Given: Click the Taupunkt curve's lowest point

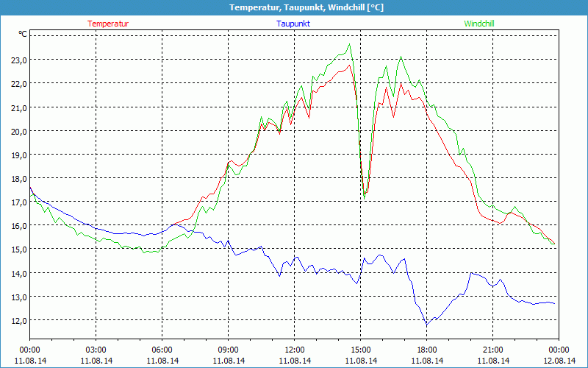Looking at the screenshot, I should 426,325.
